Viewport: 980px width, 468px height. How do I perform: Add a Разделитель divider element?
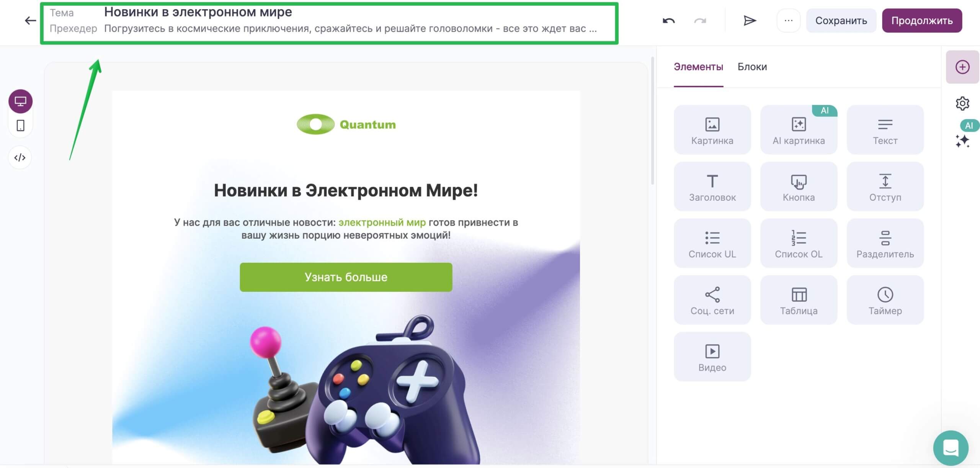(885, 243)
